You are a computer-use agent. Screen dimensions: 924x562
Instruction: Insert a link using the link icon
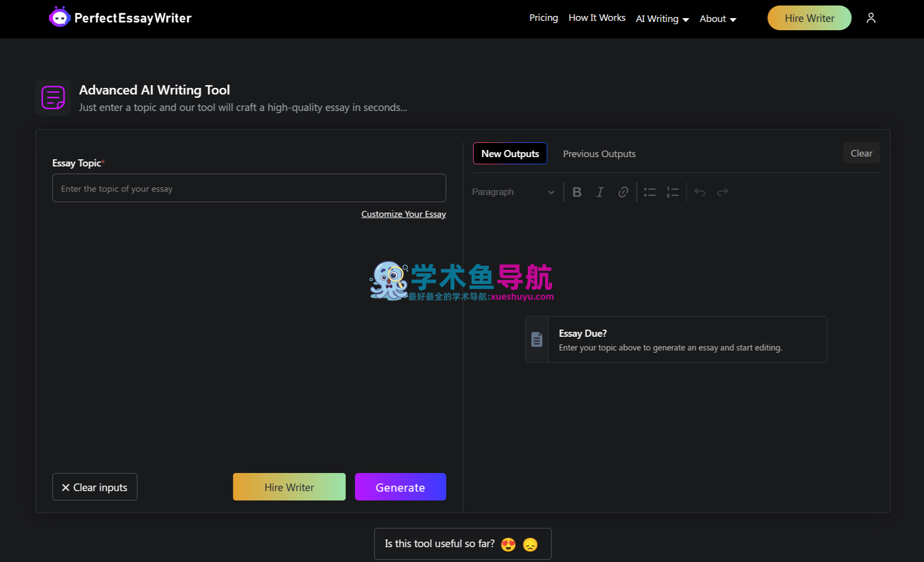tap(623, 192)
